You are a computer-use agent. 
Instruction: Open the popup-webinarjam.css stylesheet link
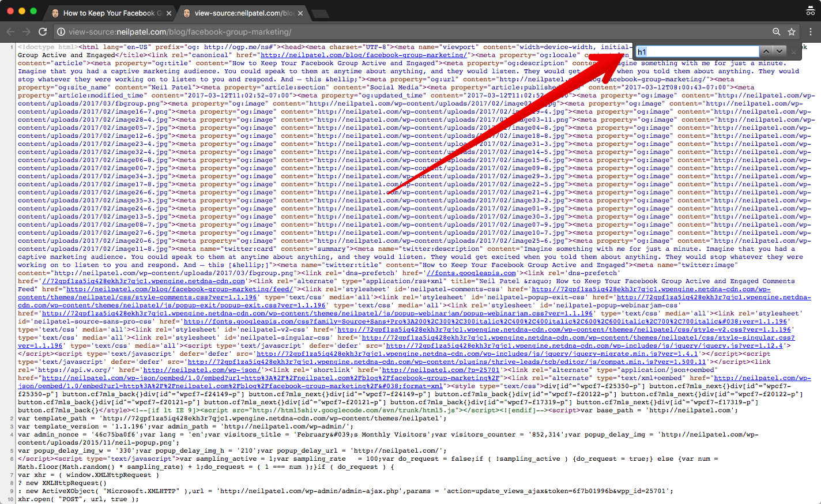coord(317,314)
